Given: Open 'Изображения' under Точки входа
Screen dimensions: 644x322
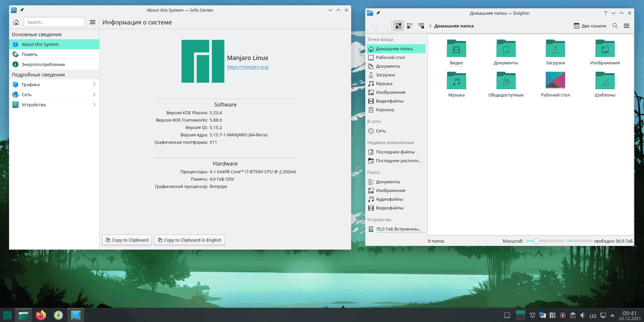Looking at the screenshot, I should pyautogui.click(x=396, y=92).
